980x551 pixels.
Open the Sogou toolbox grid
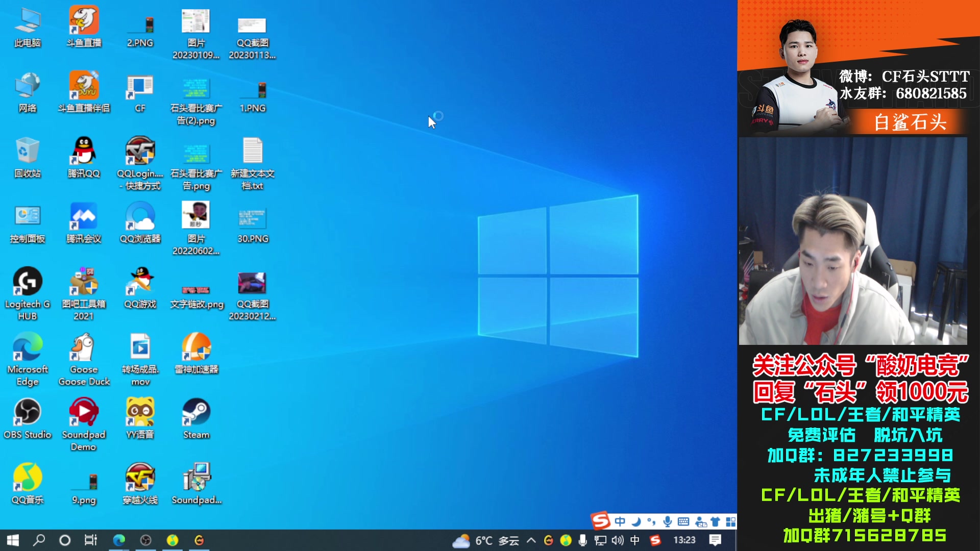731,521
